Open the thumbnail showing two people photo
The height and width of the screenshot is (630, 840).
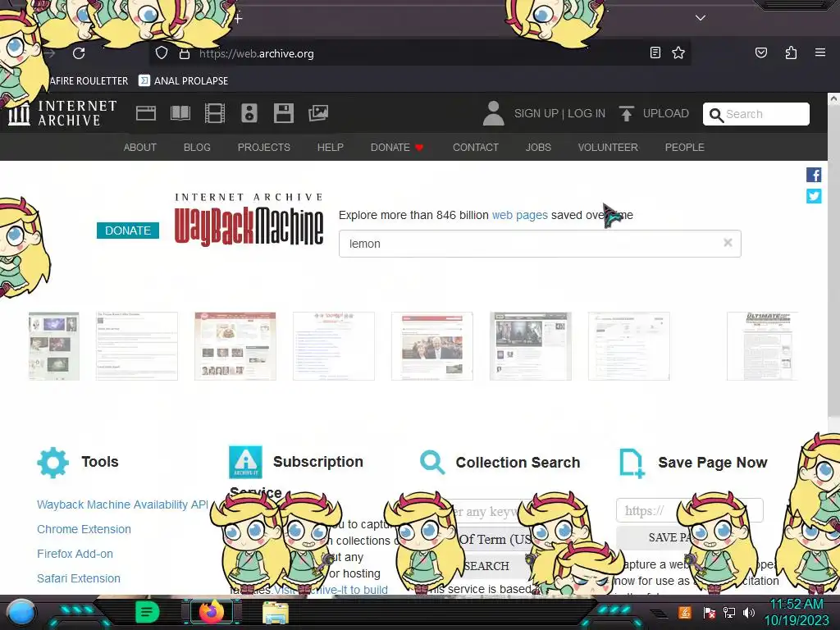431,346
